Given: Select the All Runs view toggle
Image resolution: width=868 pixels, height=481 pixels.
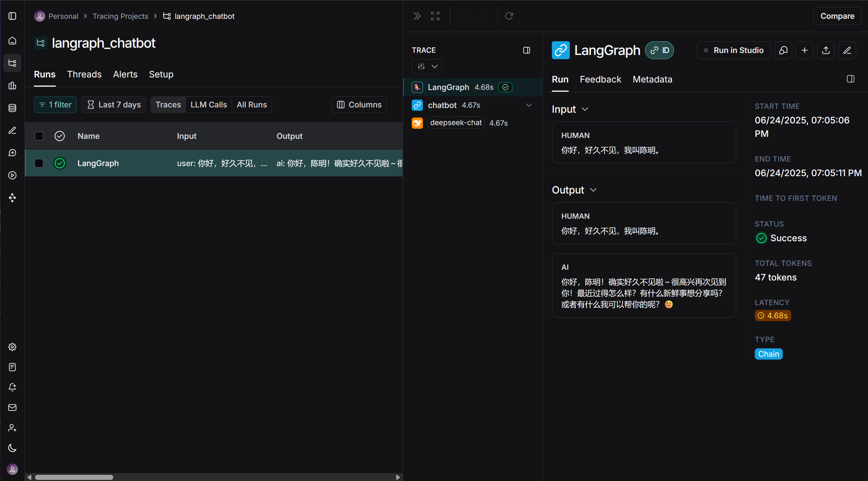Looking at the screenshot, I should pos(252,105).
